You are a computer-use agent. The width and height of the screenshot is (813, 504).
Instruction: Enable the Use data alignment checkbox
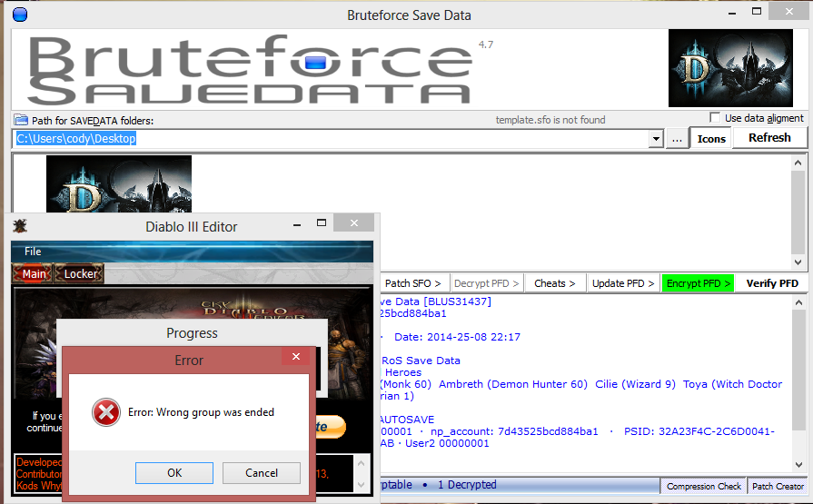pyautogui.click(x=715, y=118)
